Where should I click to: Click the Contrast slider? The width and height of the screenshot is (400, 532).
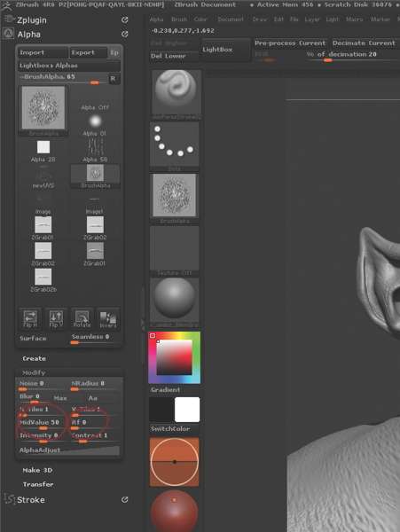tap(95, 437)
